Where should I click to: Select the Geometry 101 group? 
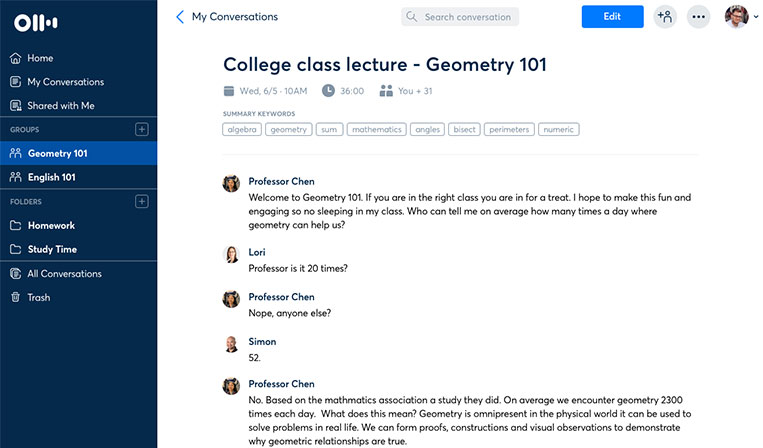[x=78, y=153]
